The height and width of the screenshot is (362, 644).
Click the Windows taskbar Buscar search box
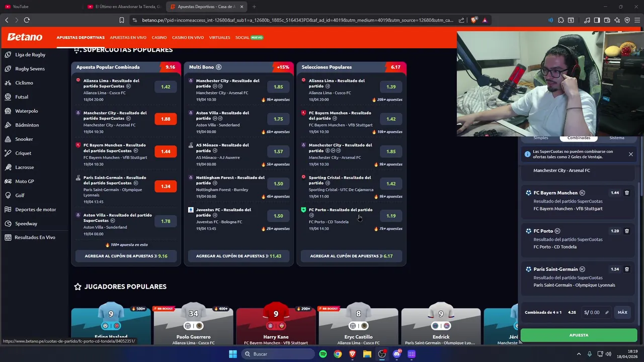(x=277, y=354)
